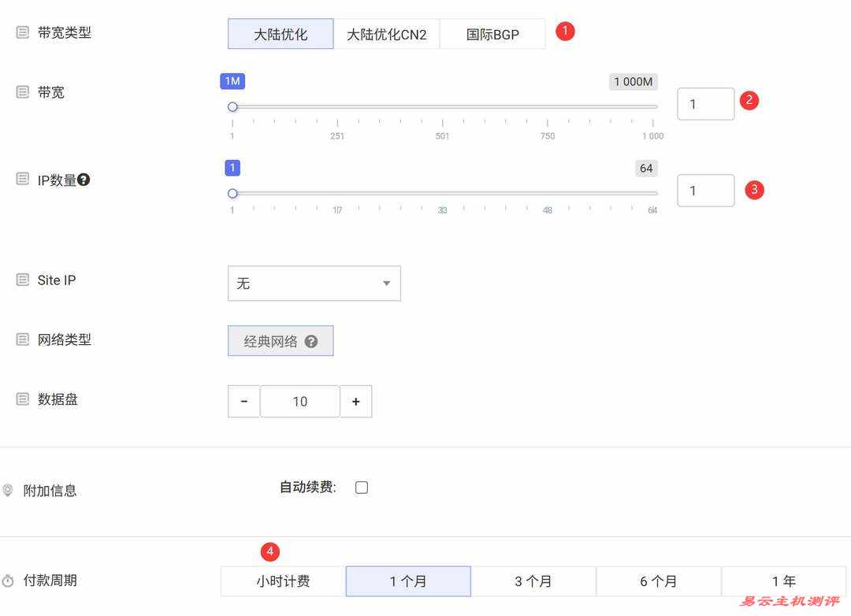Switch payment period to 小时计费
Screen dimensions: 851x616
[x=282, y=581]
